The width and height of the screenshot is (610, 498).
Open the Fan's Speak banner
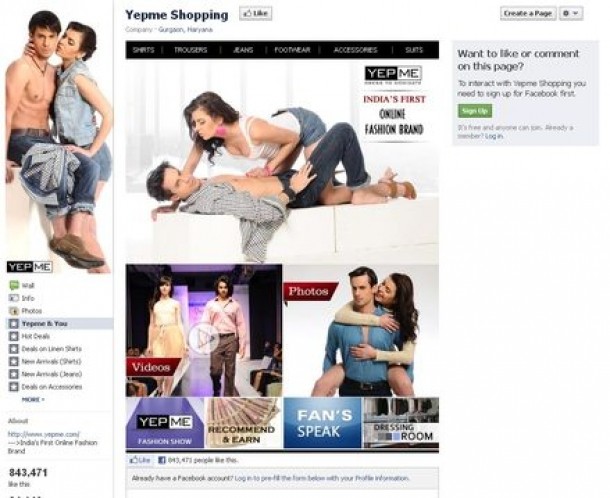322,423
